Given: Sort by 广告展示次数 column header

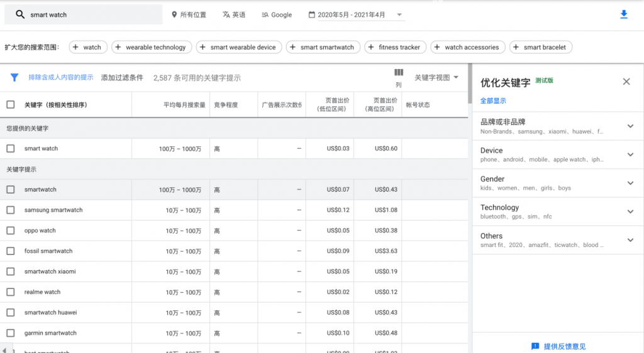Looking at the screenshot, I should pyautogui.click(x=282, y=105).
